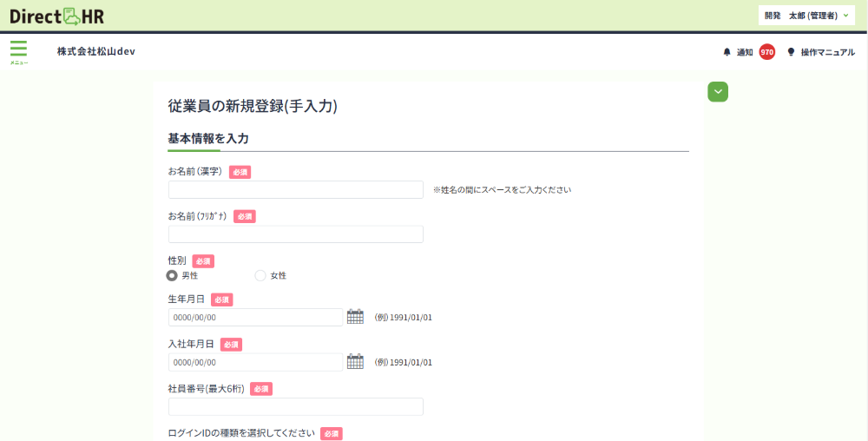Click the お名前(フリガナ) input field
This screenshot has width=868, height=441.
point(295,234)
